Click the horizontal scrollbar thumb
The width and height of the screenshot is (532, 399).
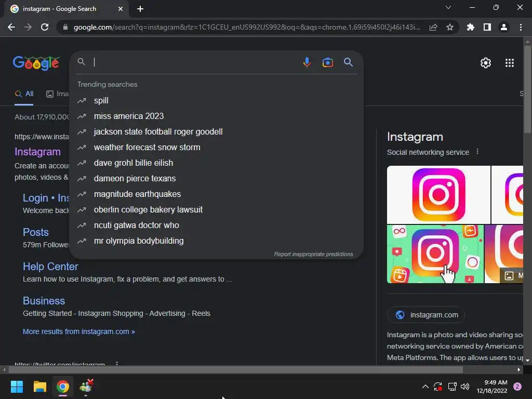coord(235,370)
